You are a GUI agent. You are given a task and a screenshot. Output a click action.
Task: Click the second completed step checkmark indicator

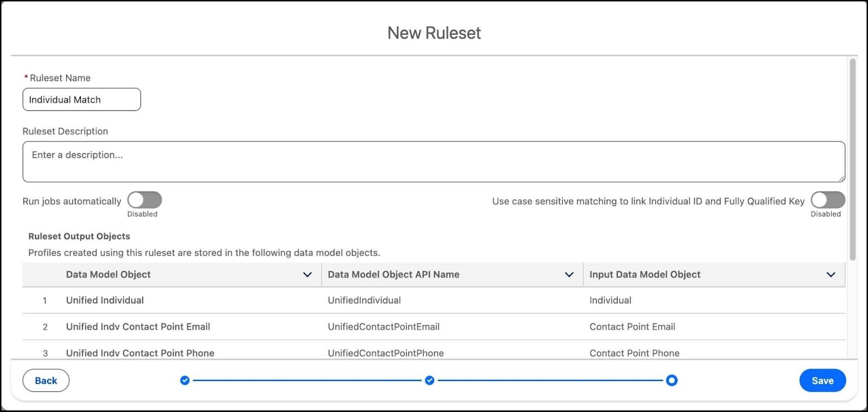pos(430,381)
